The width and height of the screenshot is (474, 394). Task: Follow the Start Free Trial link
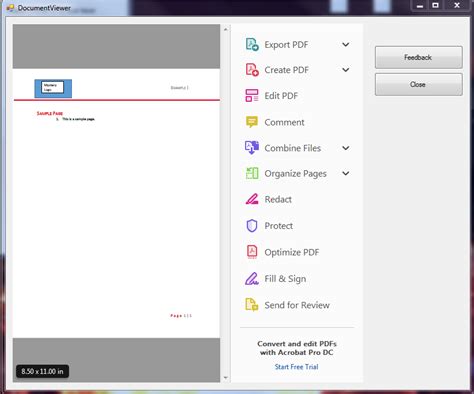pyautogui.click(x=296, y=367)
